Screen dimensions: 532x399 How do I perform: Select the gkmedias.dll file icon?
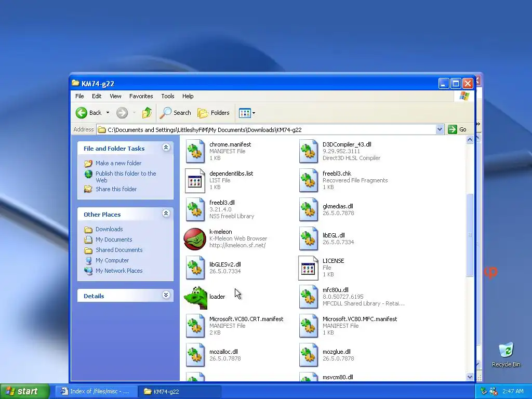point(309,210)
